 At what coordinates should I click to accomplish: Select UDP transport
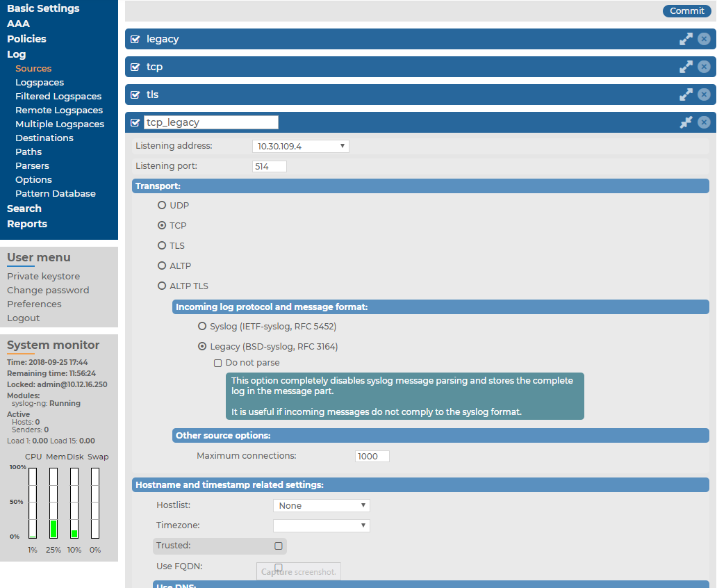(x=161, y=205)
